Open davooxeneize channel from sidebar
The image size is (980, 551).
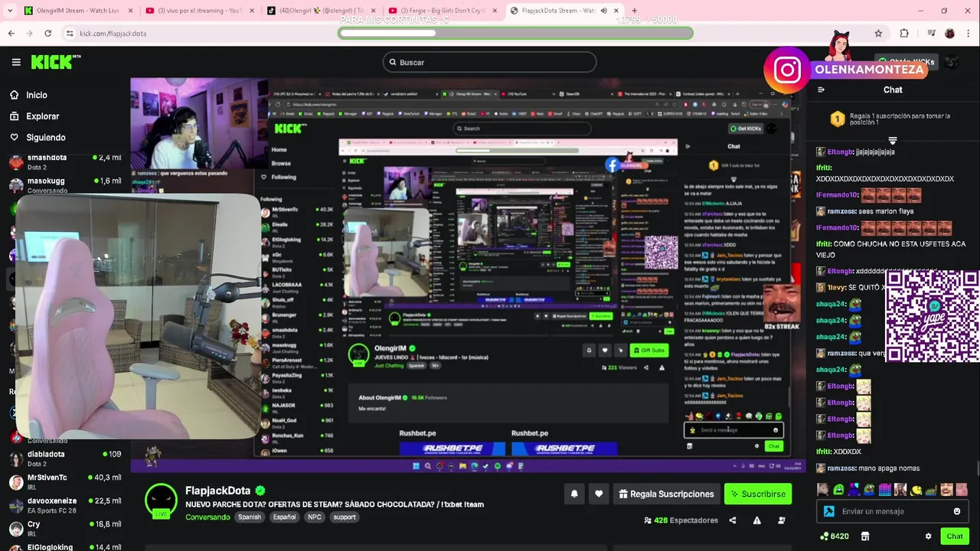click(x=65, y=505)
